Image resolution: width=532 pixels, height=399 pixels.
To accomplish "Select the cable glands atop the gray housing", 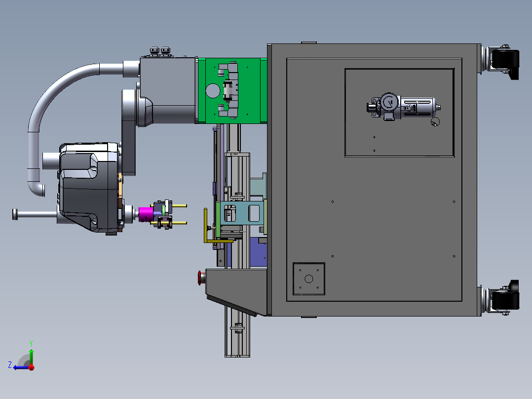I will 160,51.
